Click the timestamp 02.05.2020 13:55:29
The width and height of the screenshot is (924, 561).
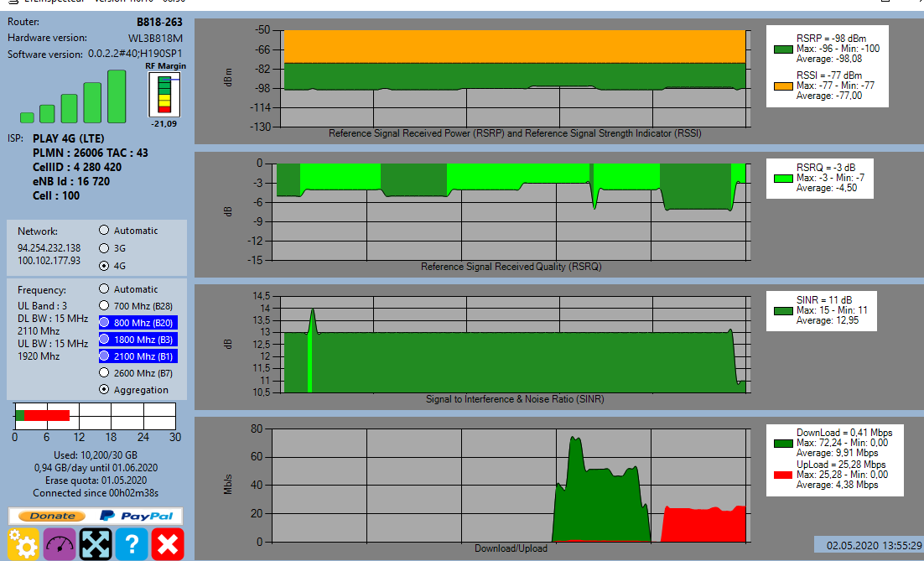[x=875, y=546]
